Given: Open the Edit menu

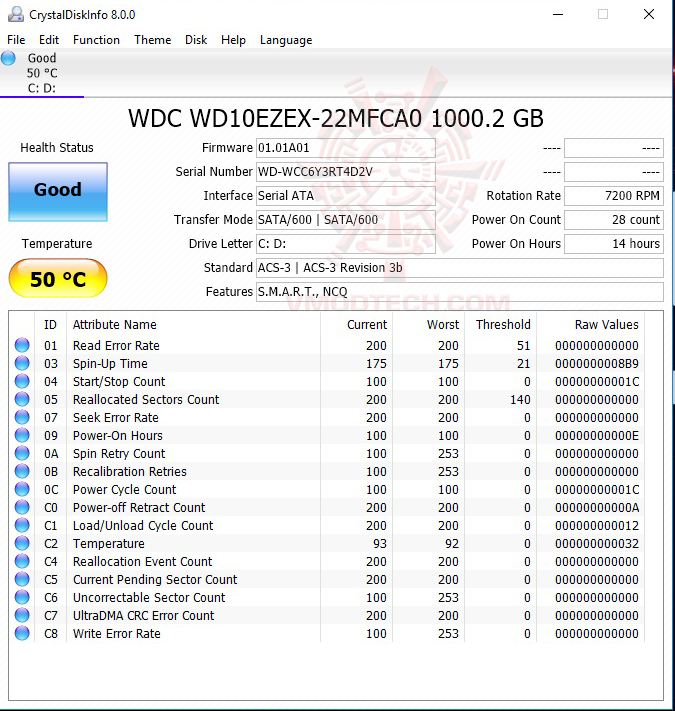Looking at the screenshot, I should 49,40.
